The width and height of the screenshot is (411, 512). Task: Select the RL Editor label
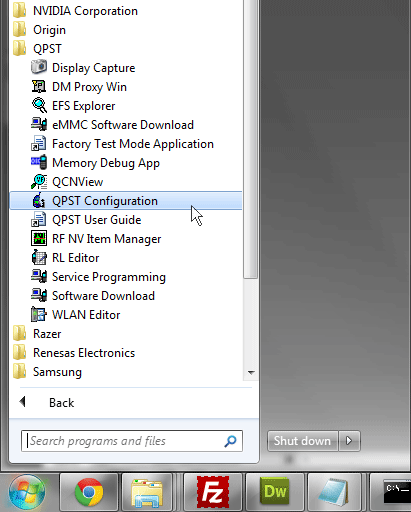[x=75, y=258]
